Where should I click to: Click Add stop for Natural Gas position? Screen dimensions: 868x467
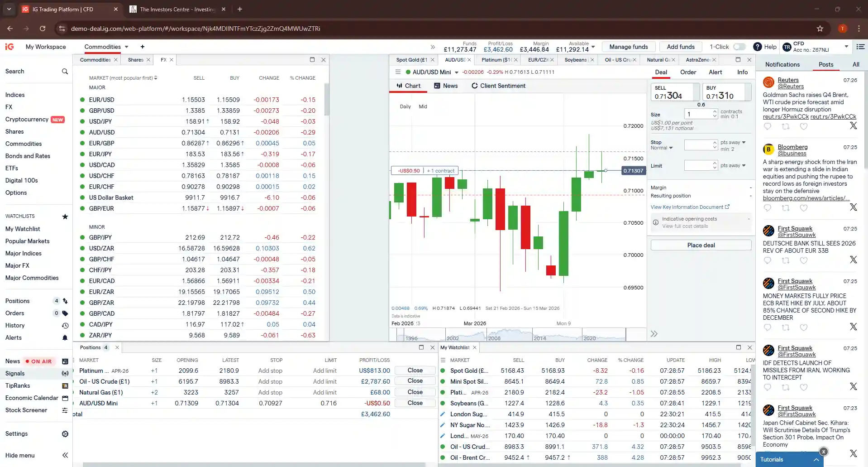tap(270, 392)
